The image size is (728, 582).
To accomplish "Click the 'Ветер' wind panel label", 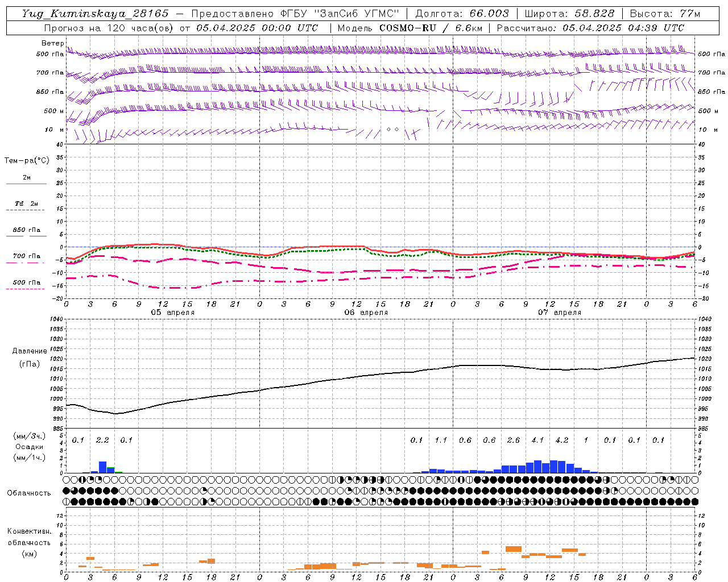I will tap(53, 43).
